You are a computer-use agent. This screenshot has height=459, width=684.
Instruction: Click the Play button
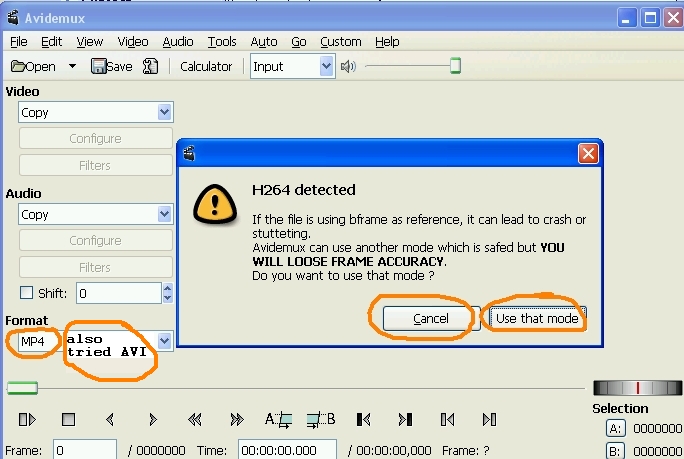click(x=27, y=420)
